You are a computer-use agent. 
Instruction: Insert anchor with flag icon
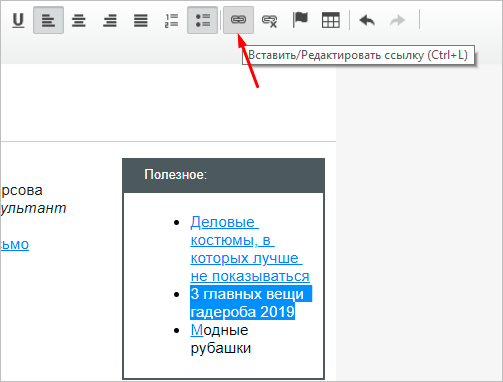300,20
